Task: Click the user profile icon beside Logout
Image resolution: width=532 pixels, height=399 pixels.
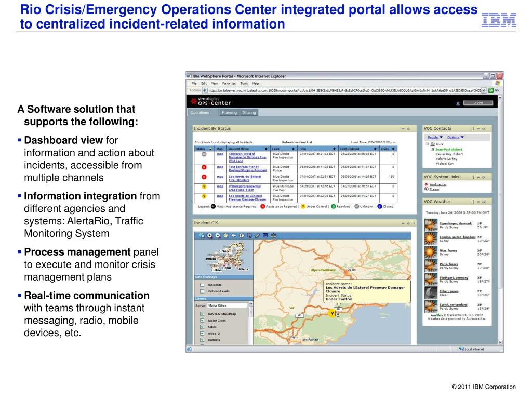Action: coord(458,103)
